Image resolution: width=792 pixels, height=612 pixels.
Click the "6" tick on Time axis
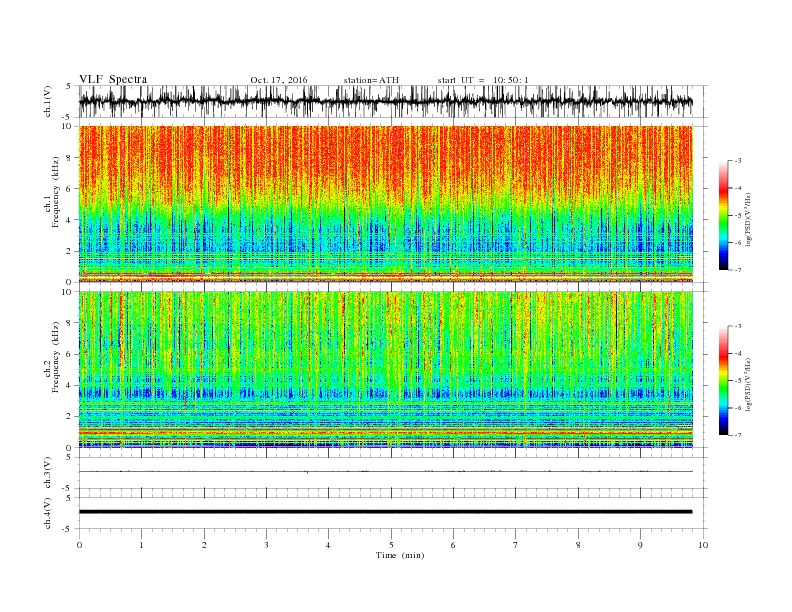coord(453,545)
